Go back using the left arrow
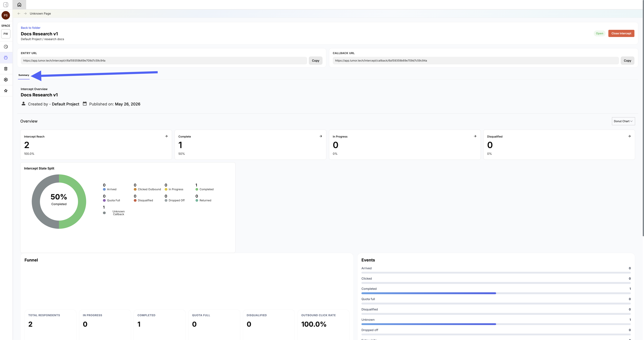Screen dimensions: 644x340 click(x=19, y=13)
